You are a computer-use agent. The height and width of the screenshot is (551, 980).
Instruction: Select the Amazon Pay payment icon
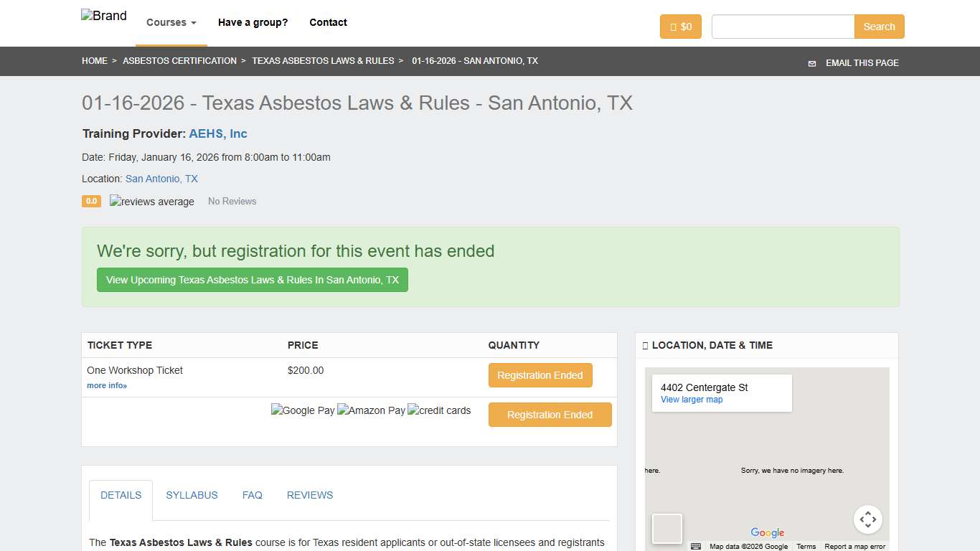tap(371, 410)
